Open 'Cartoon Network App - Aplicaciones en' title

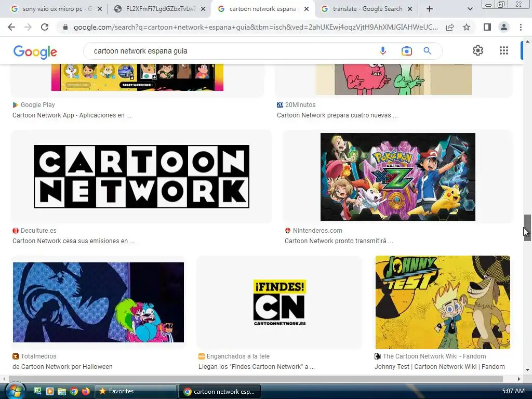[72, 115]
